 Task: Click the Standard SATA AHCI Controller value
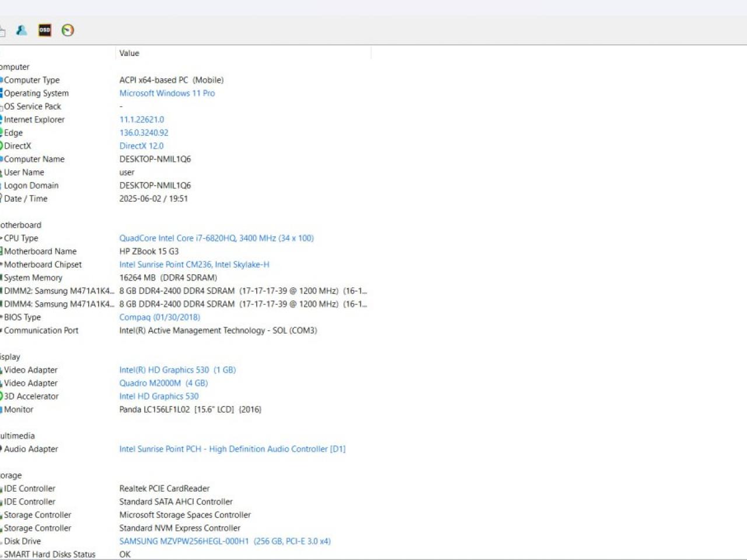tap(176, 502)
